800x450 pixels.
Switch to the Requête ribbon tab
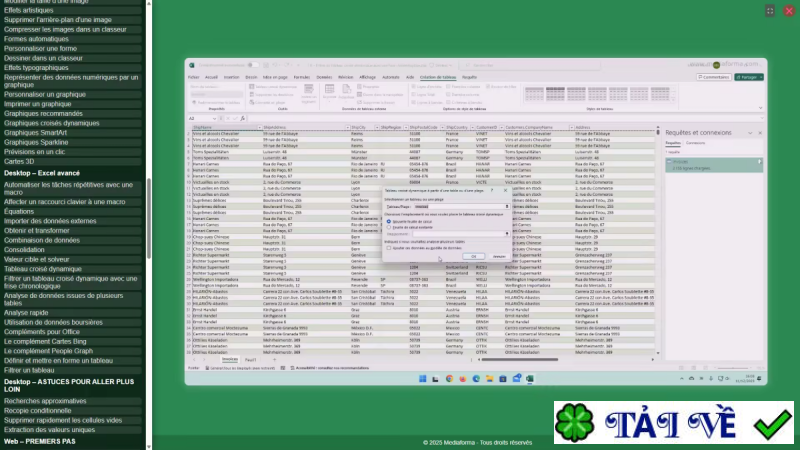[469, 77]
